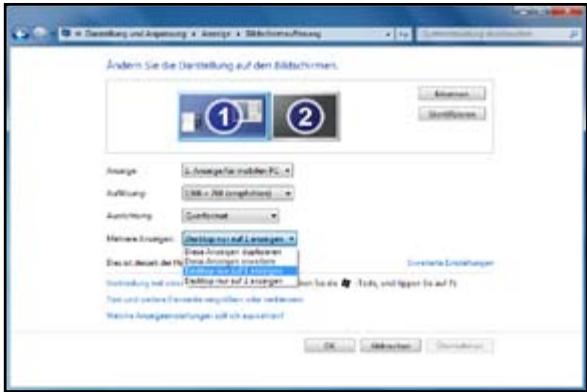Click the OK button
The image size is (587, 392).
click(x=329, y=346)
